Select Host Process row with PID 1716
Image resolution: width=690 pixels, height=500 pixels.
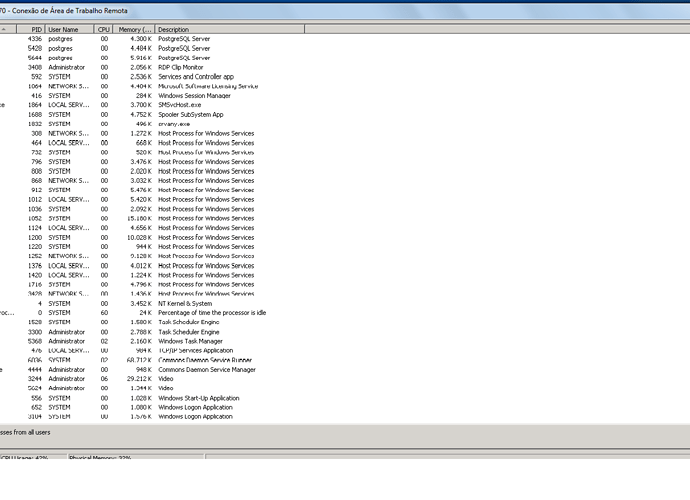tap(152, 284)
